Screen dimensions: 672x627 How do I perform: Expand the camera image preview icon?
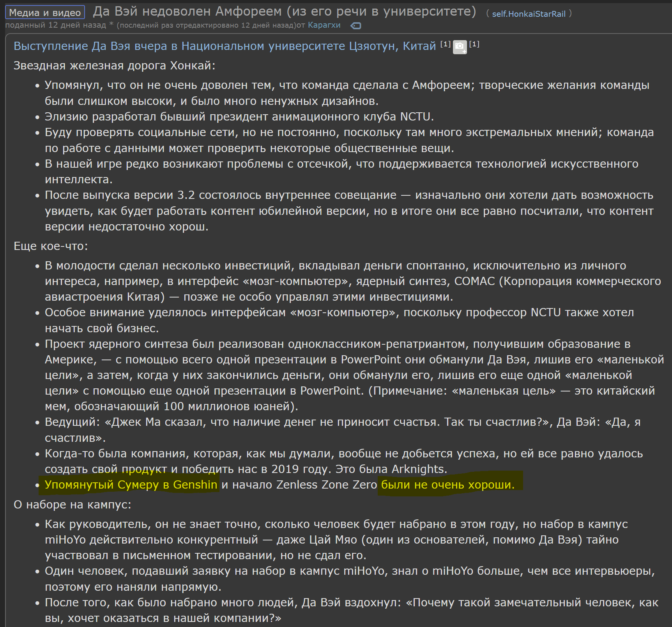[460, 47]
